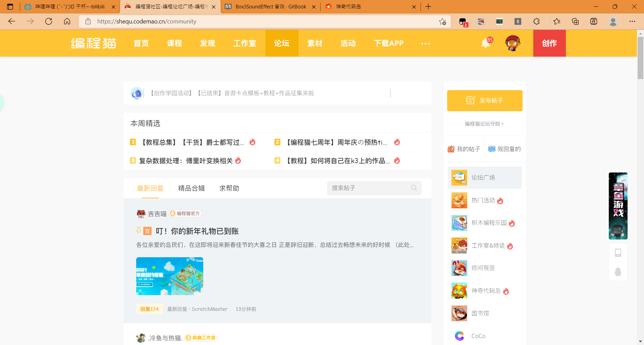The height and width of the screenshot is (345, 644).
Task: Switch to the bilibili browser tab
Action: (x=69, y=7)
